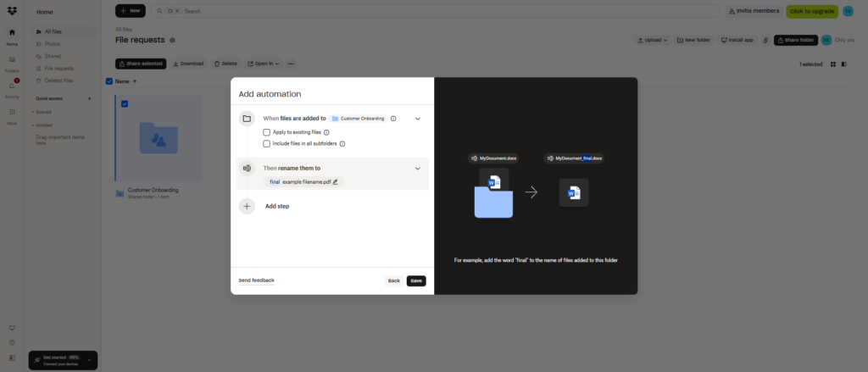This screenshot has width=868, height=372.
Task: Select Deleted files in the sidebar
Action: tap(58, 81)
